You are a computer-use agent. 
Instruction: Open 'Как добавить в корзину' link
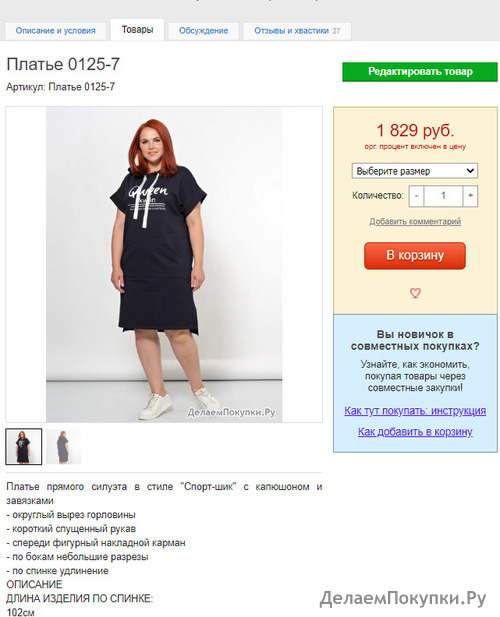pyautogui.click(x=415, y=432)
